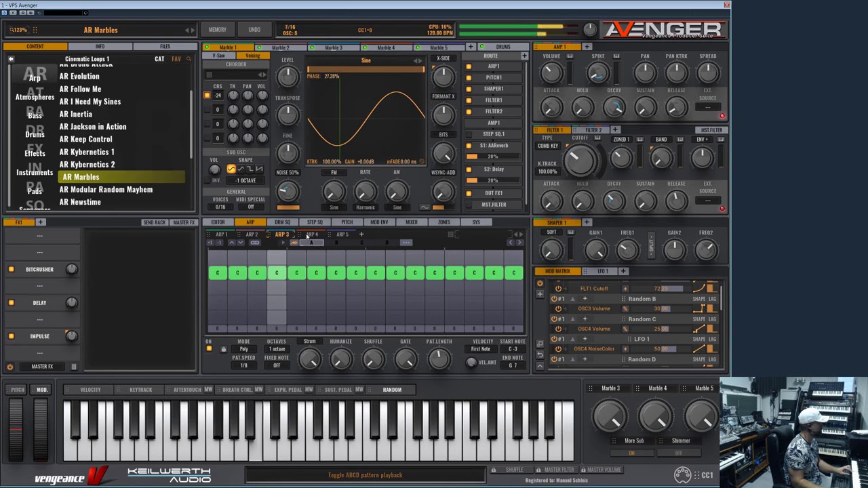This screenshot has width=868, height=488.
Task: Toggle the S1: AAReverb send on/off
Action: coord(469,146)
